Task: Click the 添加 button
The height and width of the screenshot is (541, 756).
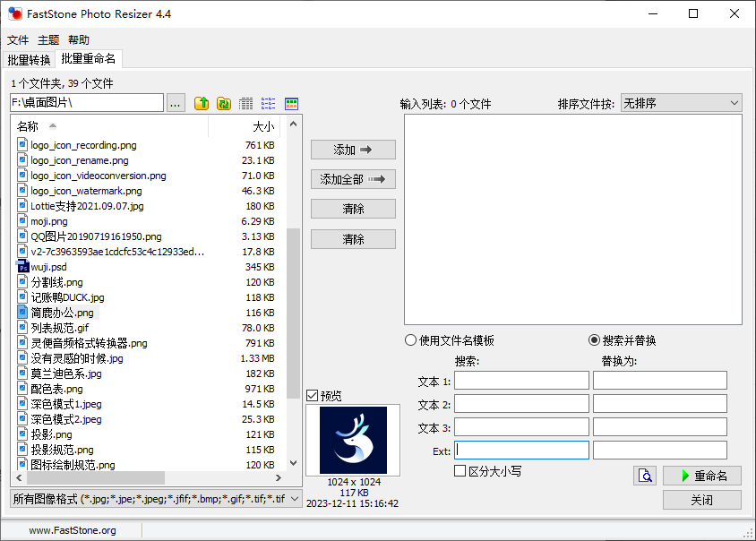Action: pos(354,150)
